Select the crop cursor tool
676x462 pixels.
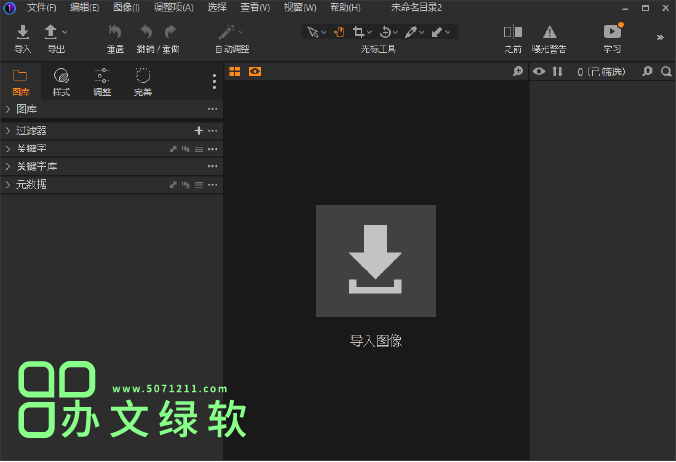pos(359,32)
